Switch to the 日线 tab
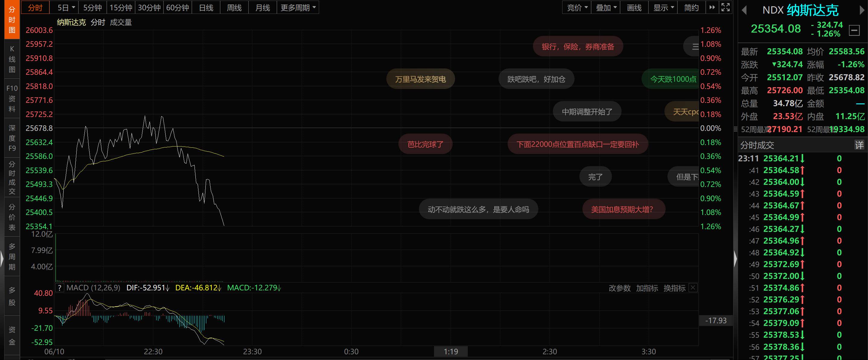Viewport: 868px width, 360px height. (x=206, y=8)
